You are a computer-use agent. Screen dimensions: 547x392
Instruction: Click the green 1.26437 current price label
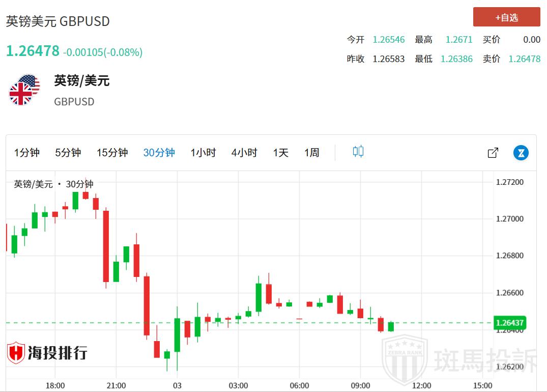click(509, 323)
